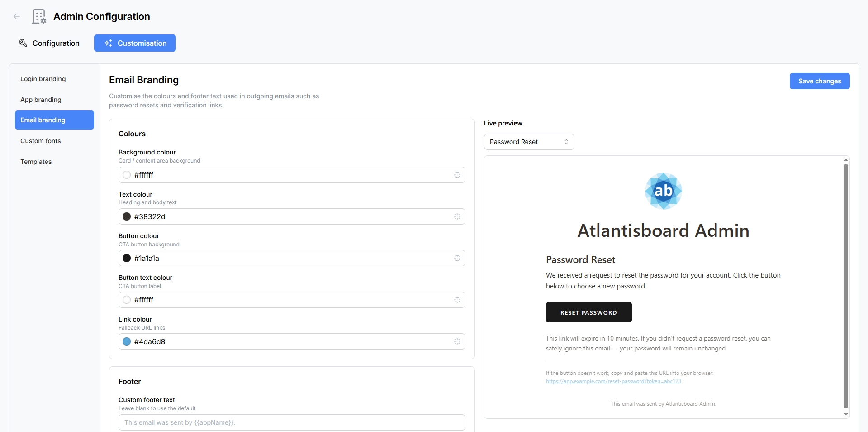This screenshot has height=432, width=868.
Task: Open App branding section
Action: (x=54, y=100)
